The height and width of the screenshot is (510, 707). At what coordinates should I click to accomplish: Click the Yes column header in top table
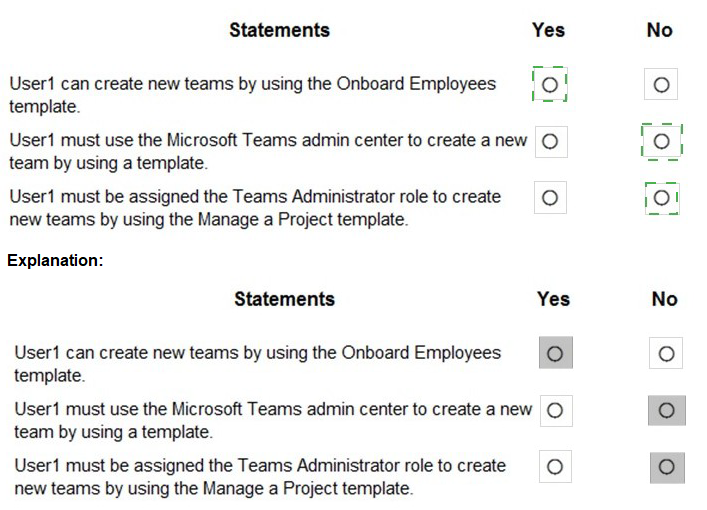tap(548, 30)
